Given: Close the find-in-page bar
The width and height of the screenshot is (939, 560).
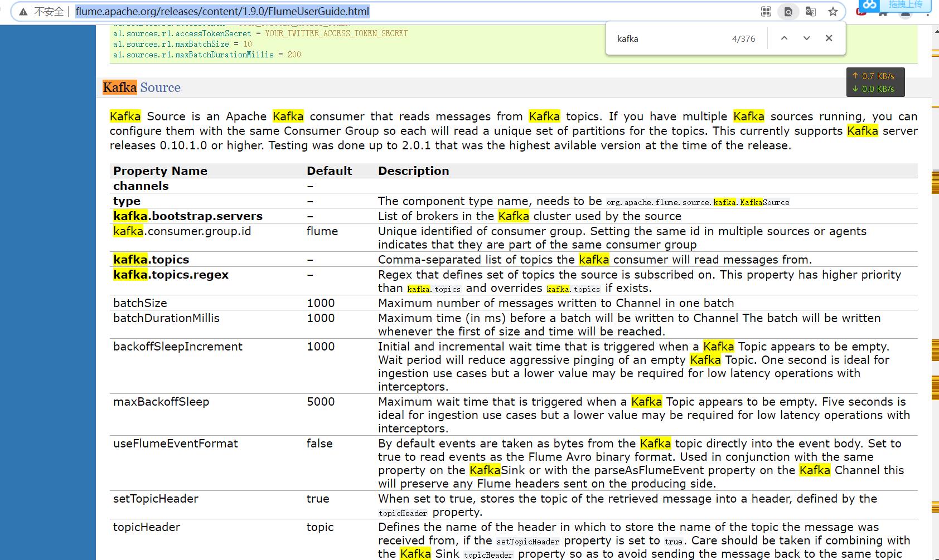Looking at the screenshot, I should [829, 38].
